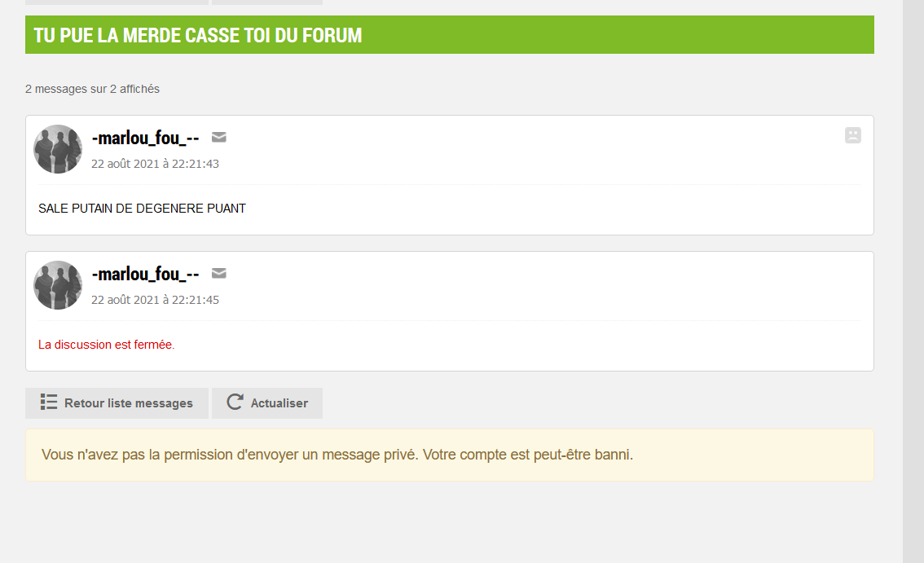
Task: Click the partially visible top-left gray button
Action: 117,2
